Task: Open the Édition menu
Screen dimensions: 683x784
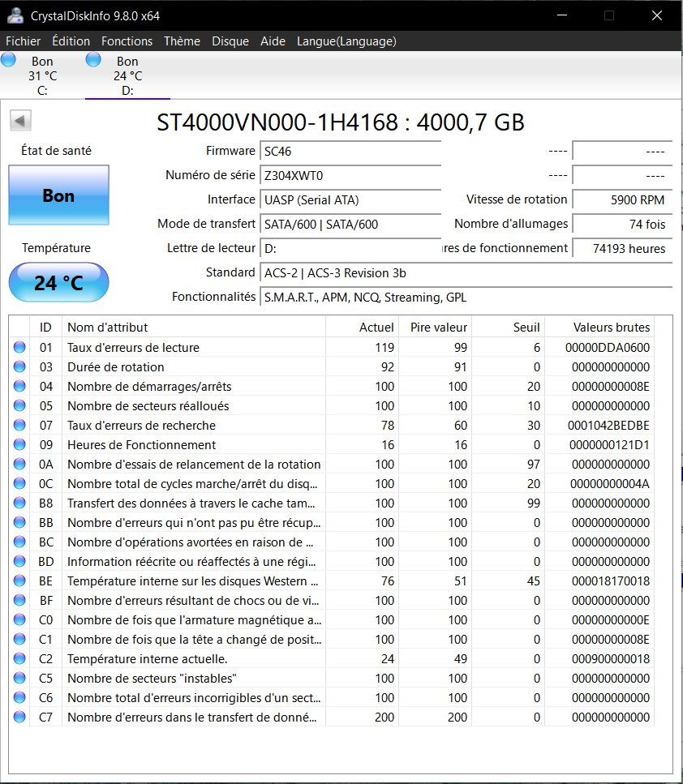Action: click(x=71, y=41)
